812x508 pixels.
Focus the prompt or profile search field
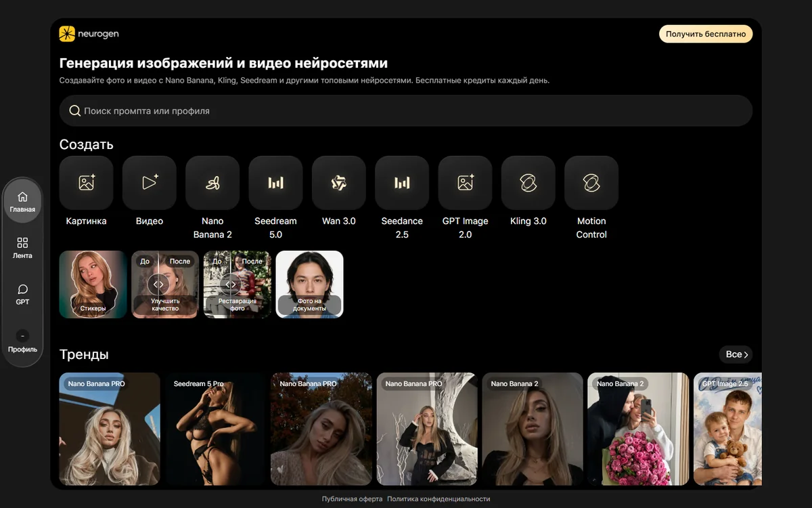pos(406,110)
